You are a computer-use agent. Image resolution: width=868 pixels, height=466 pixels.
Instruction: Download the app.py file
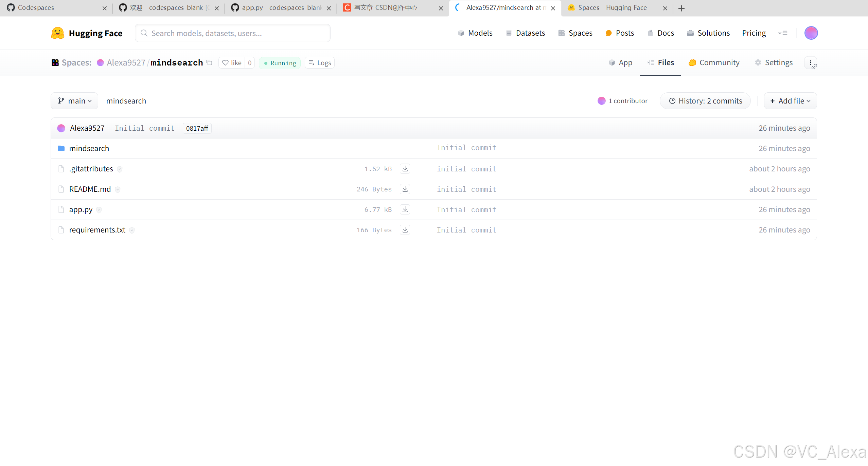pos(405,209)
